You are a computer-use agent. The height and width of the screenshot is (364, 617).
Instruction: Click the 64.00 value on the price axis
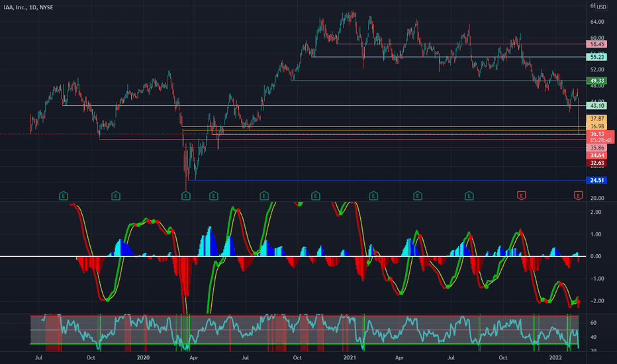point(597,22)
